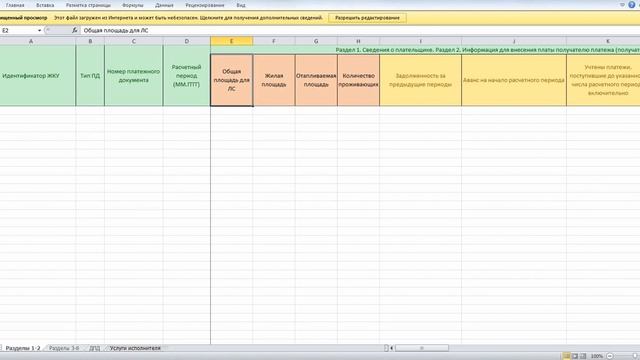Expand the Name Box dropdown arrow
Viewport: 640px width, 360px height.
(x=39, y=31)
